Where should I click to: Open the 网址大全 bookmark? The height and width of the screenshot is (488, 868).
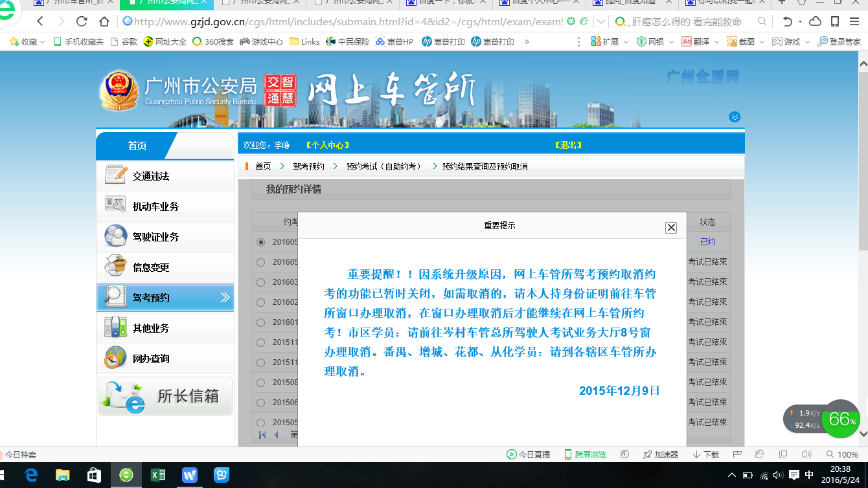click(x=165, y=41)
